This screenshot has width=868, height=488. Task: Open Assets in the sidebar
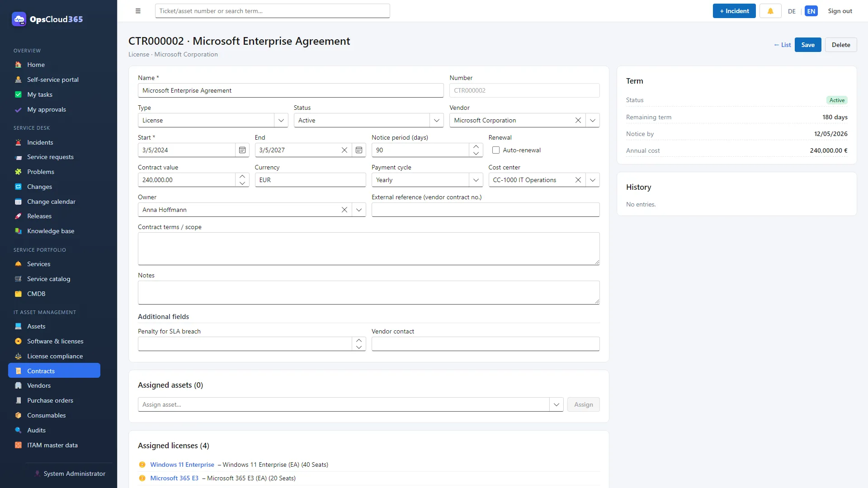[54, 326]
